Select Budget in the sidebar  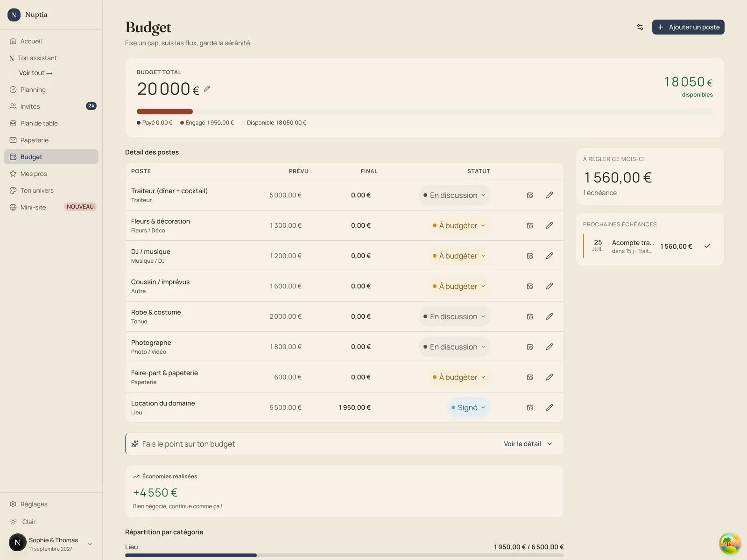point(51,157)
